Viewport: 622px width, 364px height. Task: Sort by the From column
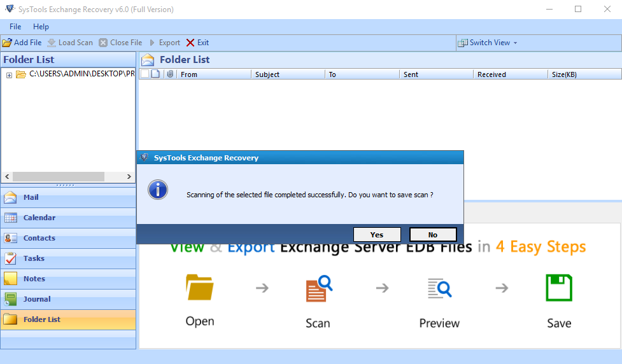(213, 74)
